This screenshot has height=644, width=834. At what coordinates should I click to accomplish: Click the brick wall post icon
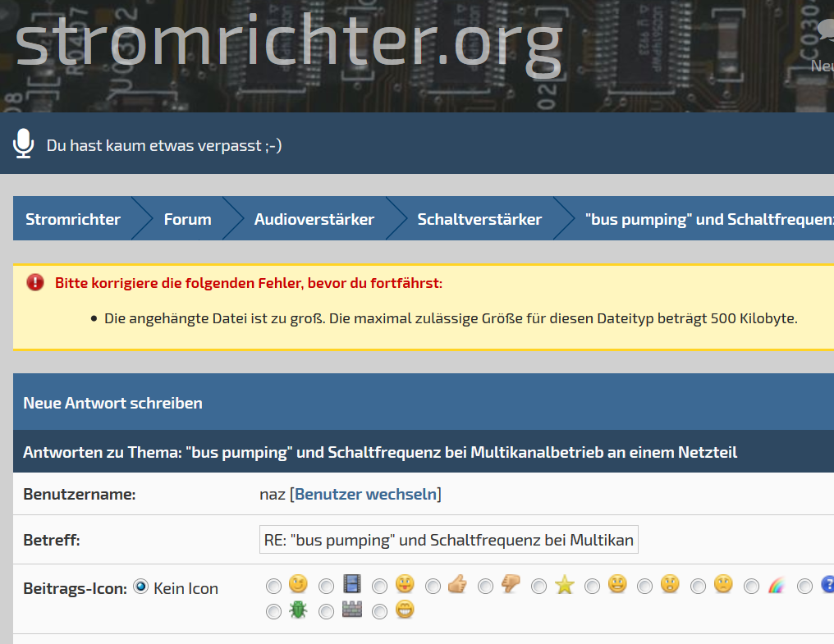(x=351, y=610)
